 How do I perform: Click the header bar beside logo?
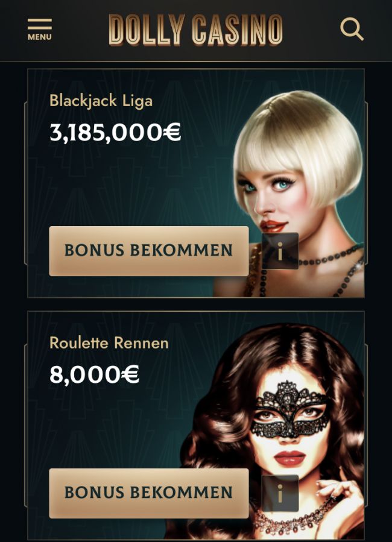[x=80, y=30]
